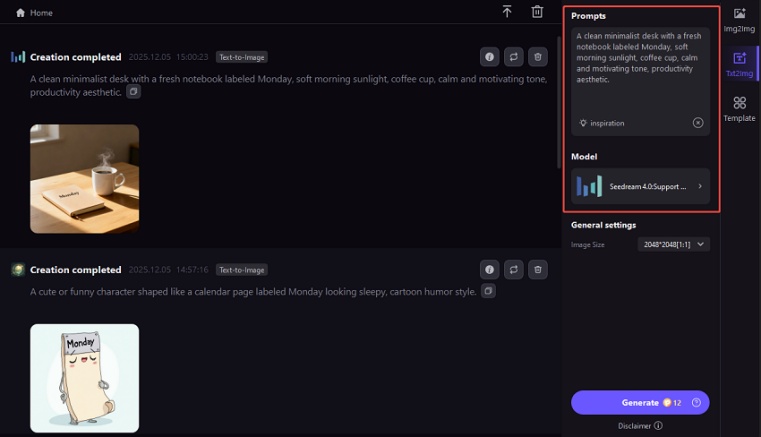Regenerate the minimalist desk creation
761x437 pixels.
513,57
